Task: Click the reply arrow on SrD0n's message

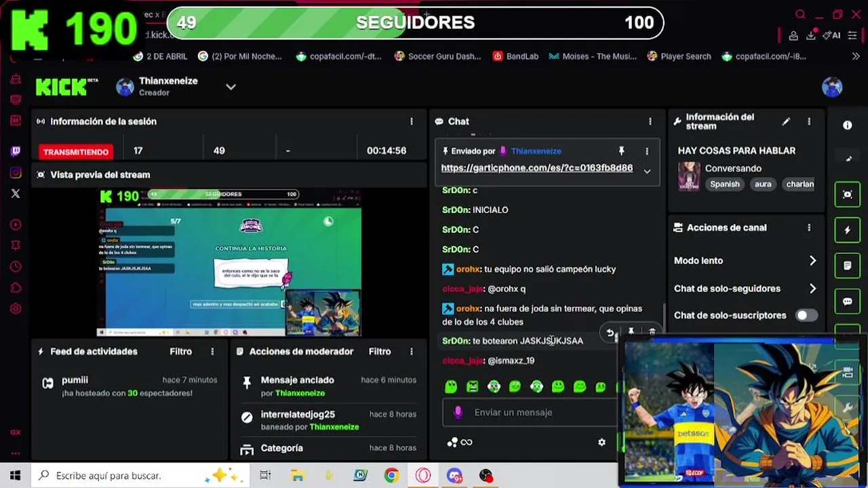Action: pos(610,332)
